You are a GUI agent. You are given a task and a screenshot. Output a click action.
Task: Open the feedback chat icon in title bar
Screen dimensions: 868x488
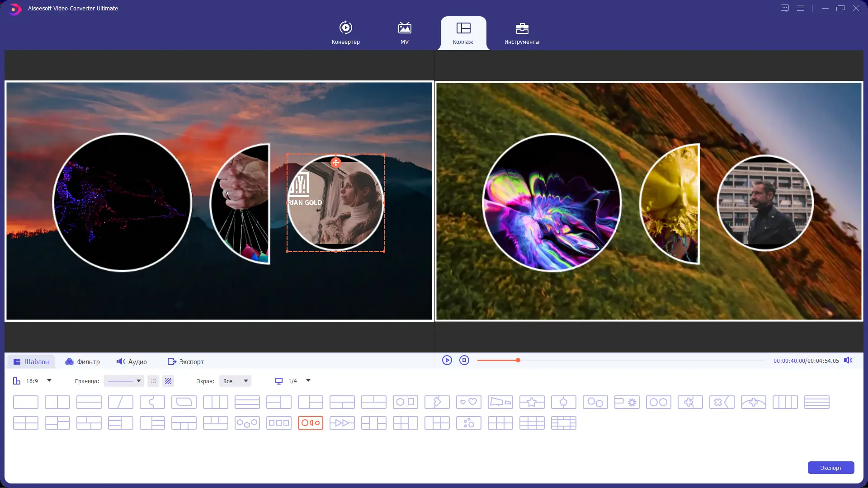pos(784,8)
